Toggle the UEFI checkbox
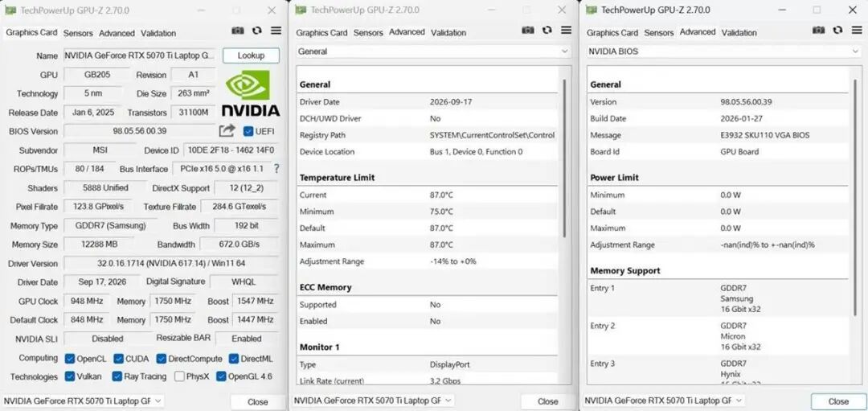This screenshot has width=868, height=411. coord(248,131)
